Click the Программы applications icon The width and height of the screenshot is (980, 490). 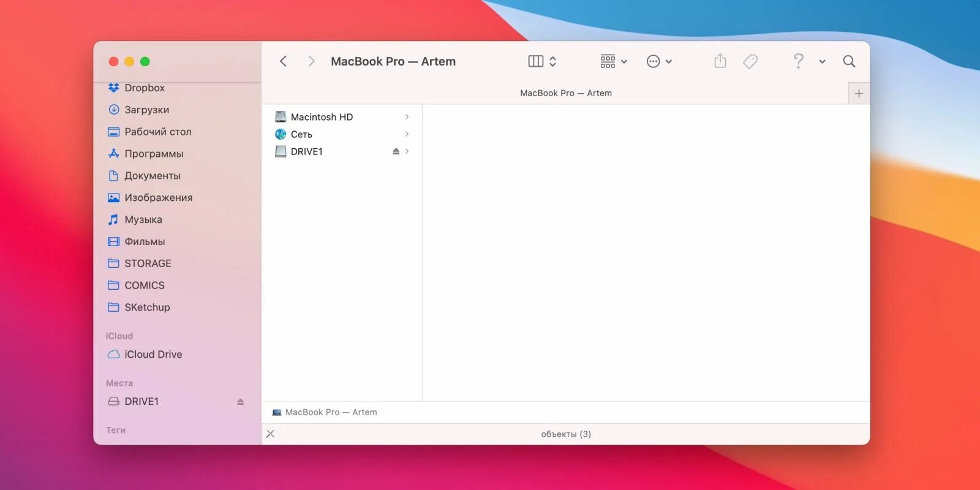click(x=113, y=154)
